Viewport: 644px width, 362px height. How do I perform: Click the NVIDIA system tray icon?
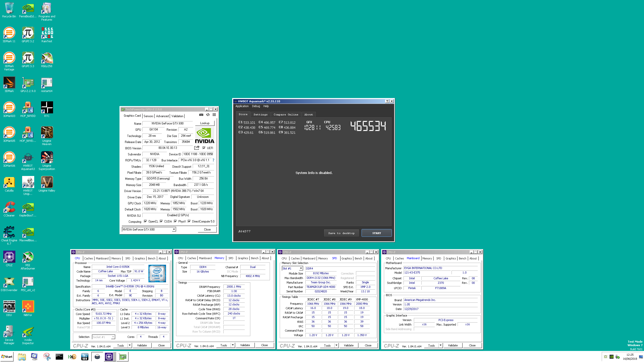[x=611, y=357]
